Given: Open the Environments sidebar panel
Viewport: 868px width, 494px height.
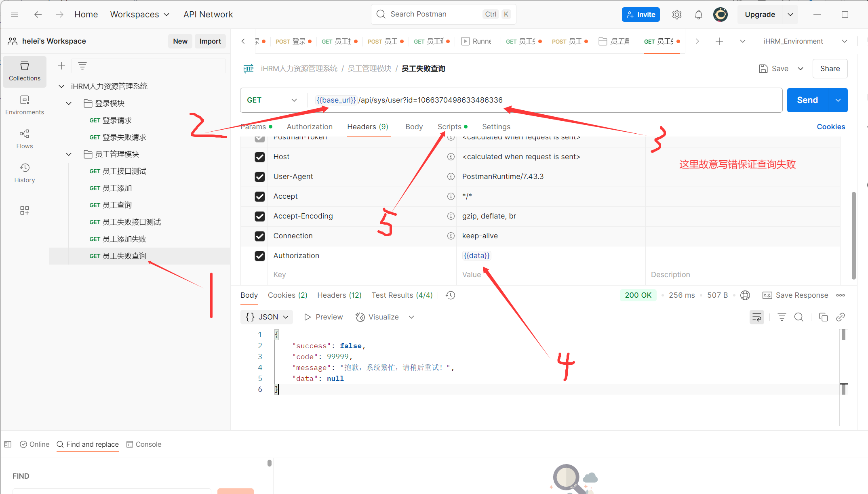Looking at the screenshot, I should click(x=25, y=105).
